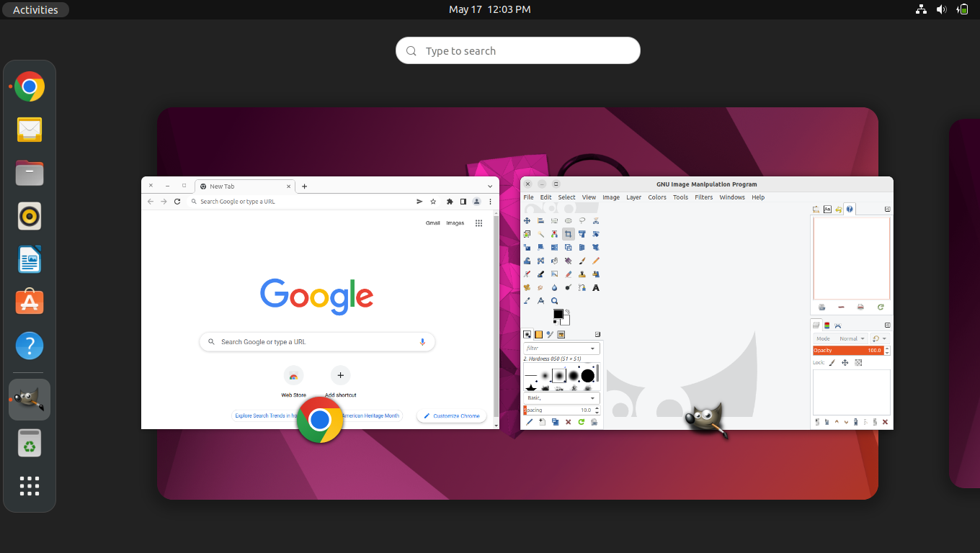
Task: Select the Text tool in GIMP toolbox
Action: click(x=596, y=288)
